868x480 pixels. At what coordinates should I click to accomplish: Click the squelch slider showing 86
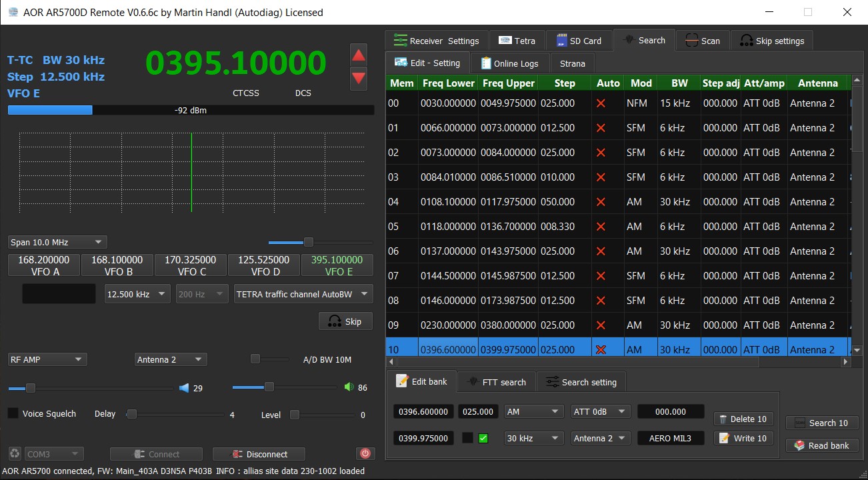click(x=285, y=387)
